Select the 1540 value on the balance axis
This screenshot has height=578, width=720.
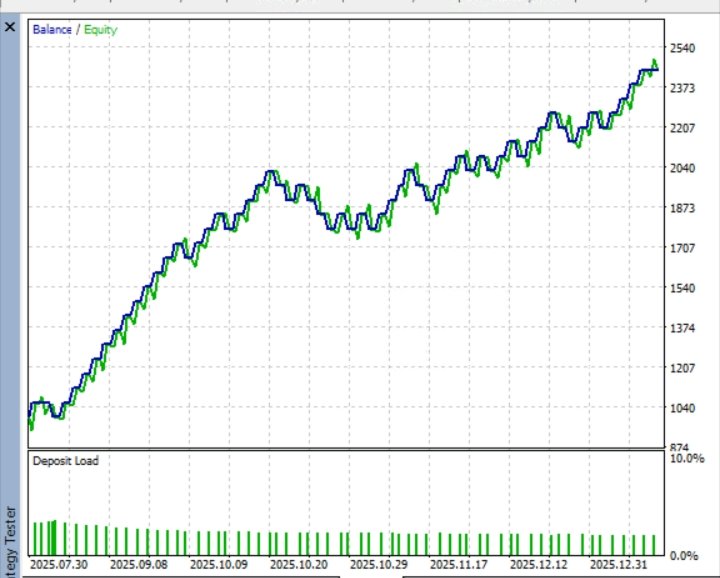682,288
